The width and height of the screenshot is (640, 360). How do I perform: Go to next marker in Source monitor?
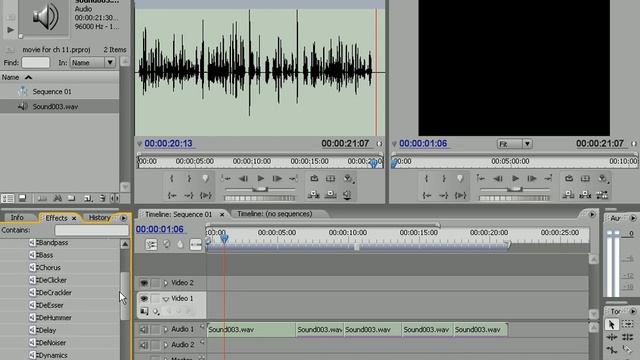coord(294,179)
